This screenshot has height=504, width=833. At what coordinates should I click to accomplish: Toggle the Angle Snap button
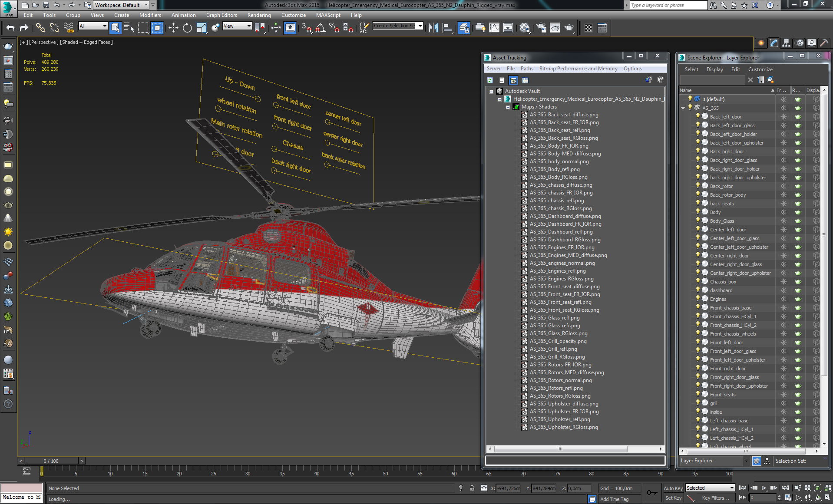[x=321, y=28]
